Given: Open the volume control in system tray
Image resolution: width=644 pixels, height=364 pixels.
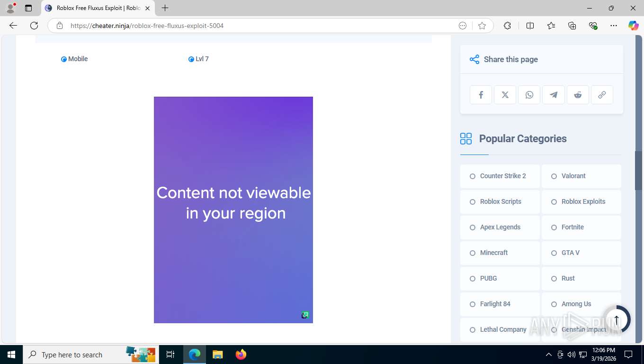Looking at the screenshot, I should point(572,355).
